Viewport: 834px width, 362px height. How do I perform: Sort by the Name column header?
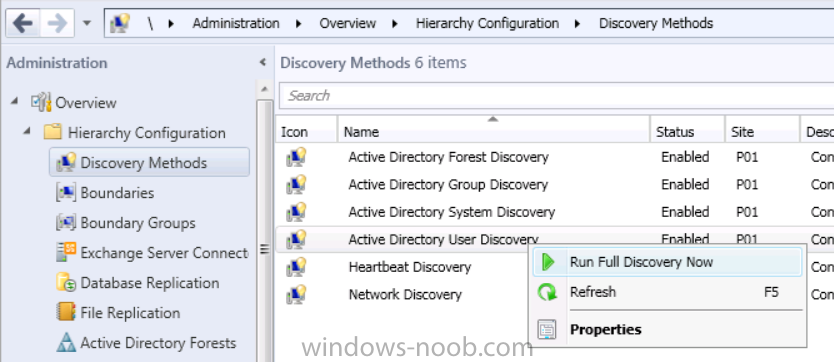coord(494,131)
